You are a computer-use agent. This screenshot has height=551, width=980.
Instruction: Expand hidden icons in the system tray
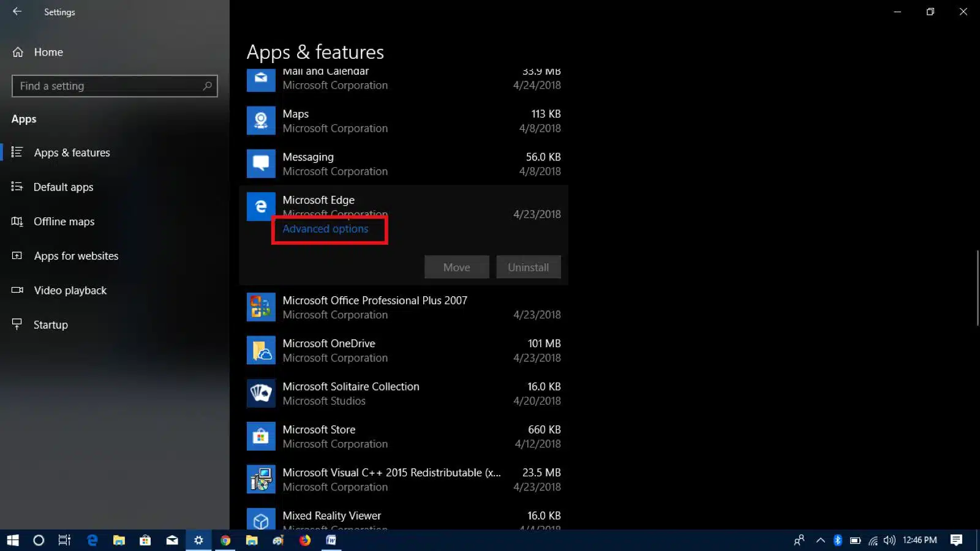coord(820,541)
